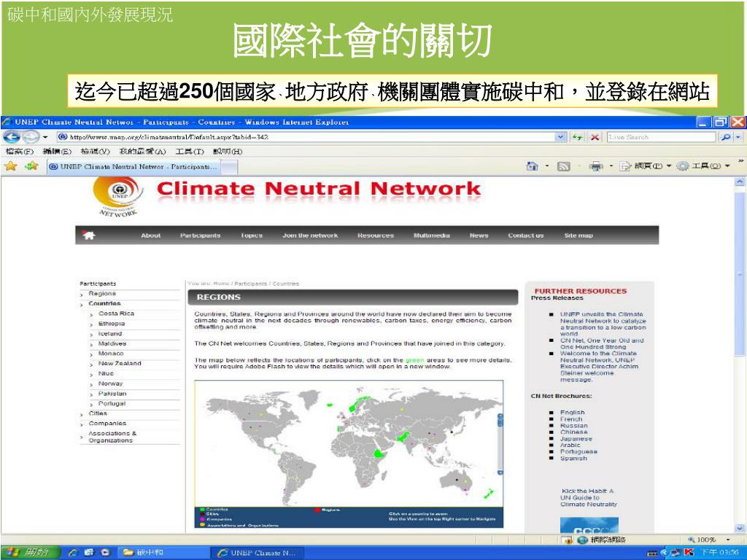Select Cities in the Participants sidebar
Image resolution: width=747 pixels, height=560 pixels.
pos(98,413)
